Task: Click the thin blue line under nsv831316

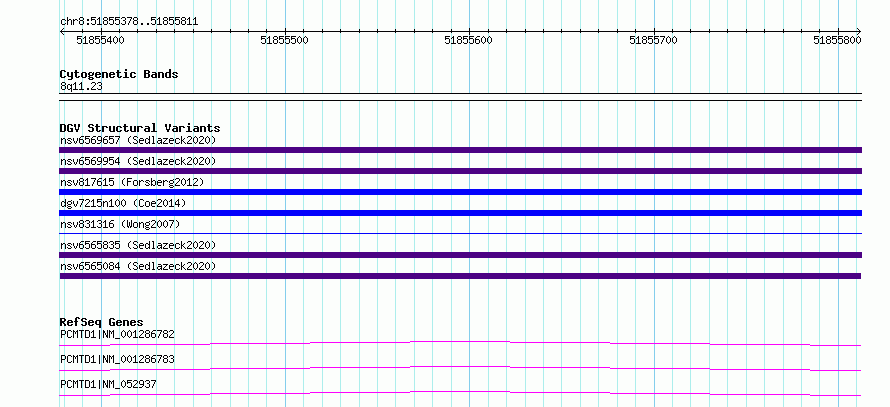Action: pos(460,233)
